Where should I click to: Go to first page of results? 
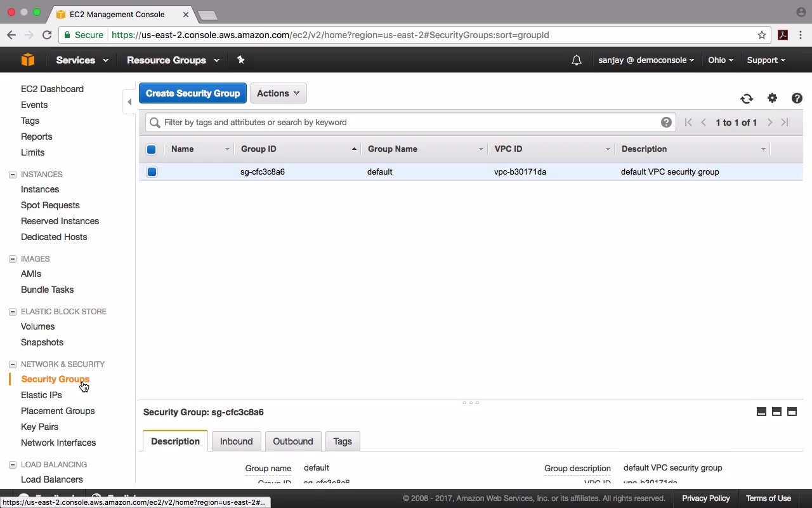point(688,123)
